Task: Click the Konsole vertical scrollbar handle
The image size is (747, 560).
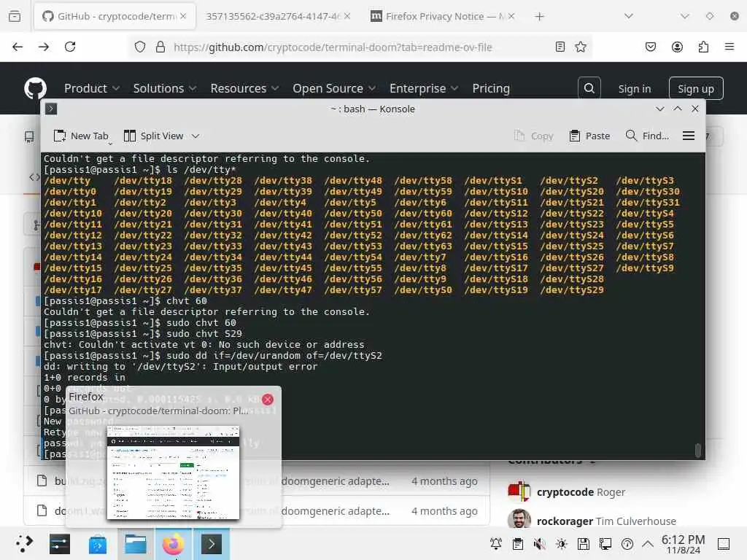Action: (x=698, y=450)
